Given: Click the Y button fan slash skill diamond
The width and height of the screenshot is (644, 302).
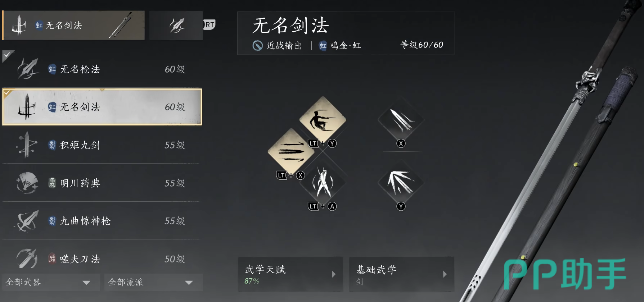Looking at the screenshot, I should [x=401, y=183].
